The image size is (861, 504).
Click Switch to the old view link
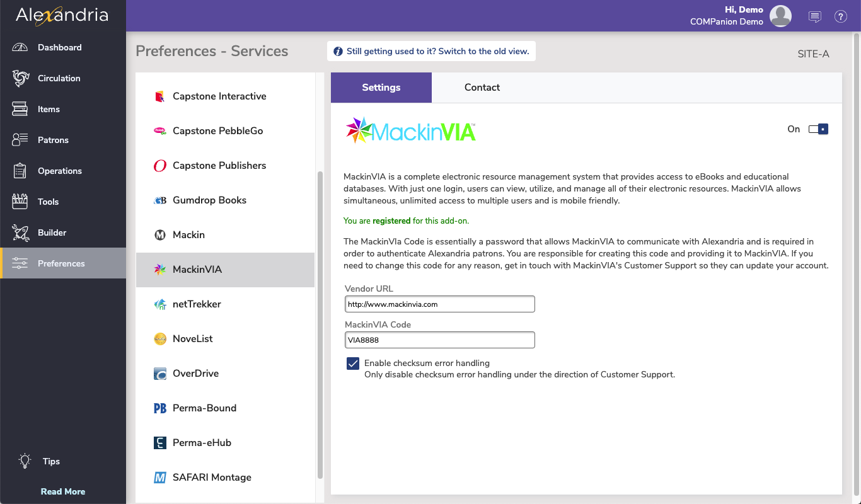point(437,52)
